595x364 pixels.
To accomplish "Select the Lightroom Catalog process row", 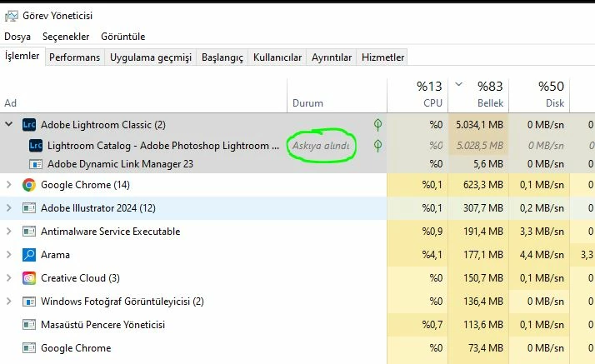I will (297, 146).
